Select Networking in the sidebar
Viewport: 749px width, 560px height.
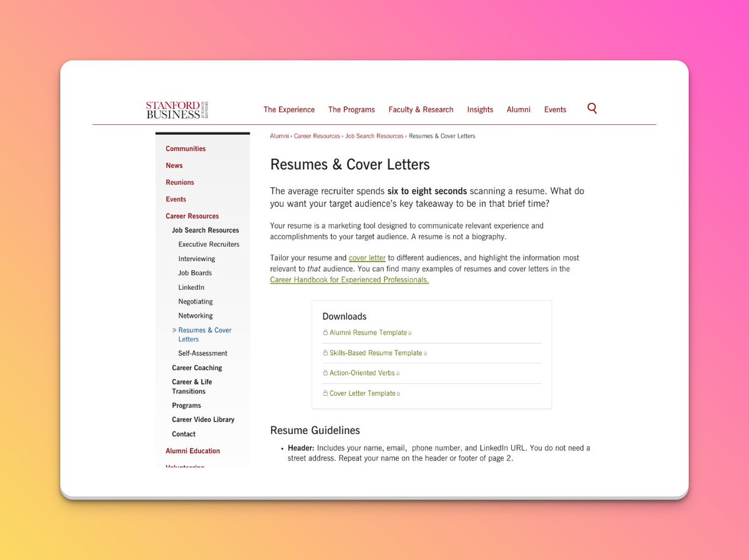click(195, 315)
